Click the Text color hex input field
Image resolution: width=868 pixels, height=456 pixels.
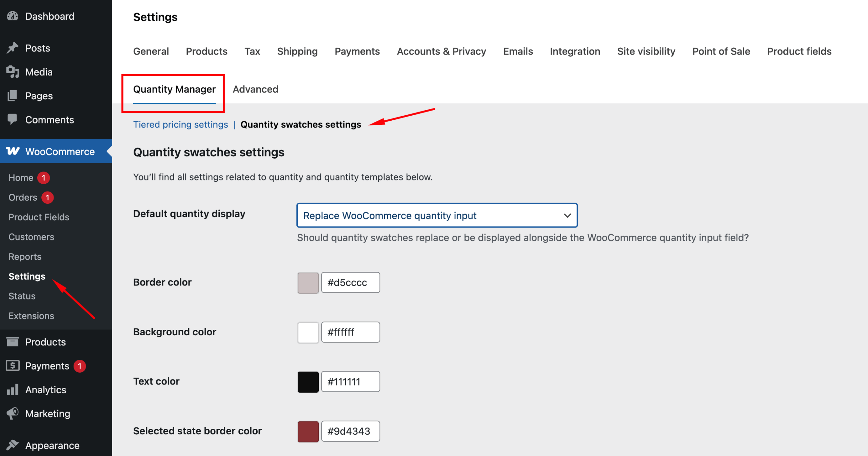(351, 381)
